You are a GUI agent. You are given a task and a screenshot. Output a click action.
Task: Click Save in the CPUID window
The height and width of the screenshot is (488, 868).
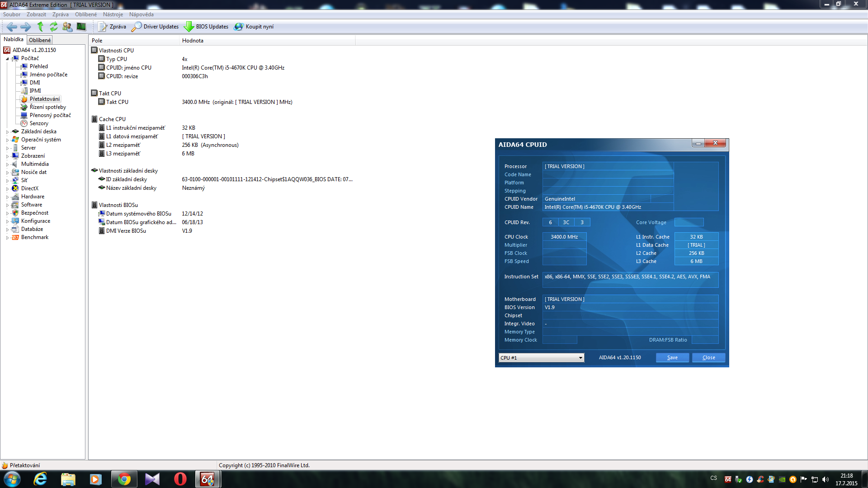coord(672,358)
